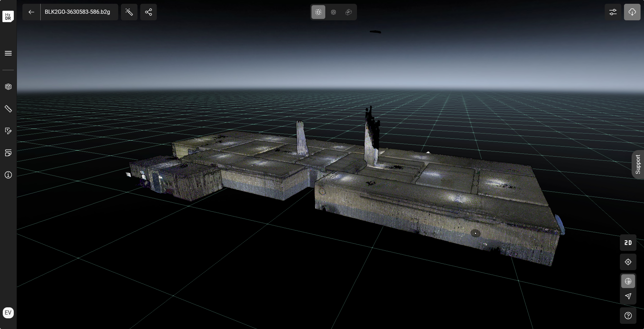Viewport: 644px width, 329px height.
Task: Open the EV user avatar
Action: click(8, 313)
